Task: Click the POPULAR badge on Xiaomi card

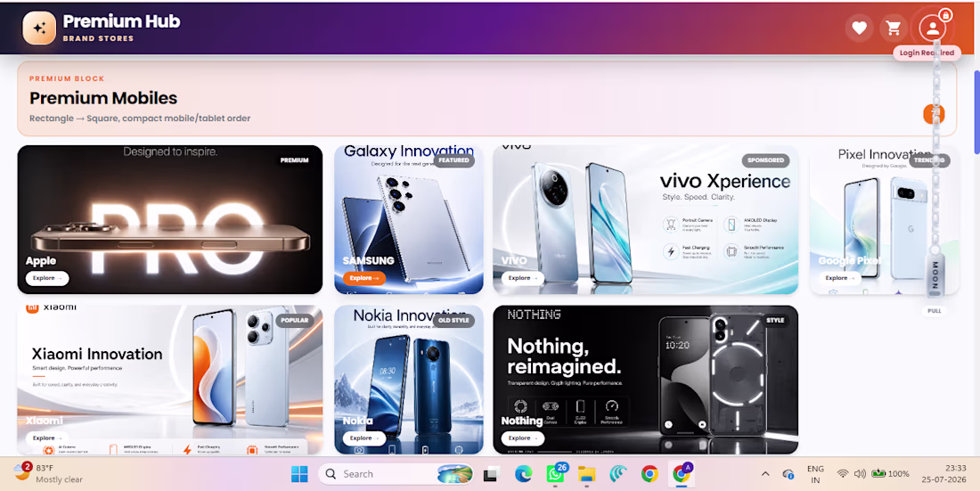Action: (294, 321)
